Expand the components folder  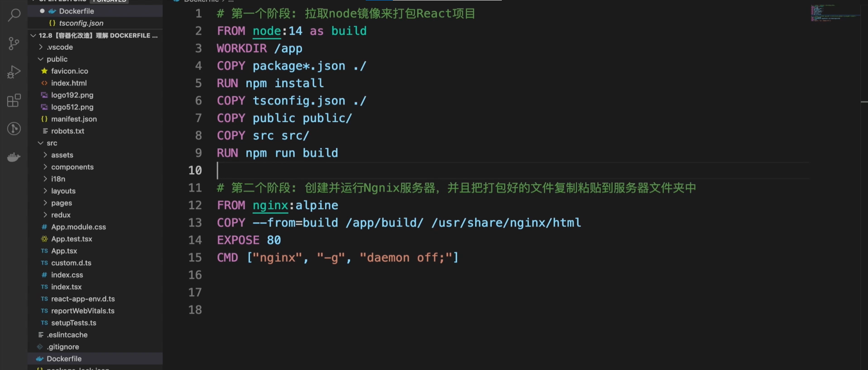click(x=72, y=167)
